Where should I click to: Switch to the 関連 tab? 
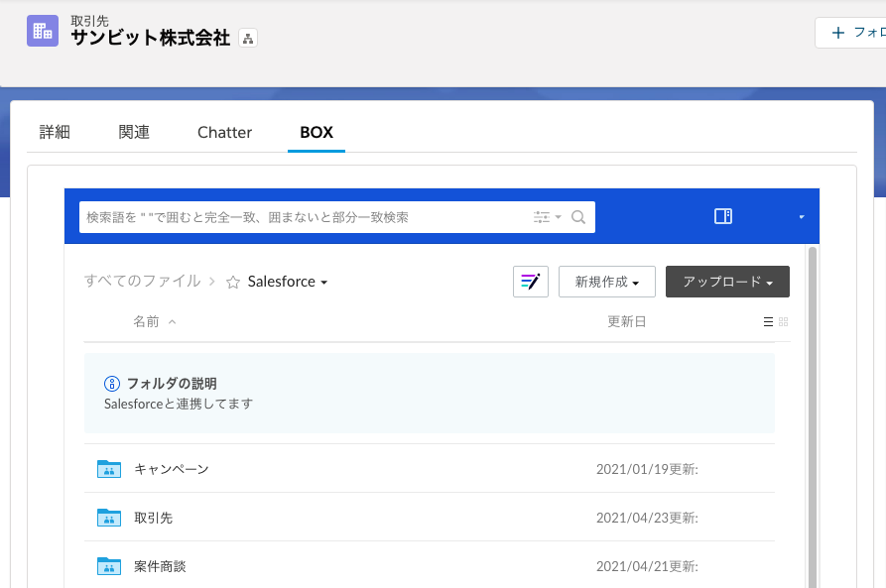134,132
